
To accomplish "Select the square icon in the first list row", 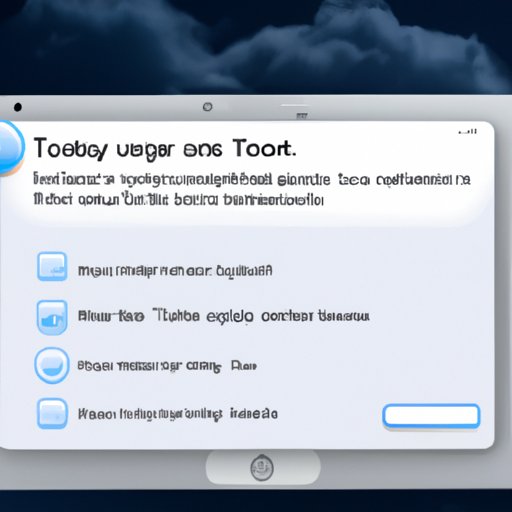I will tap(52, 267).
